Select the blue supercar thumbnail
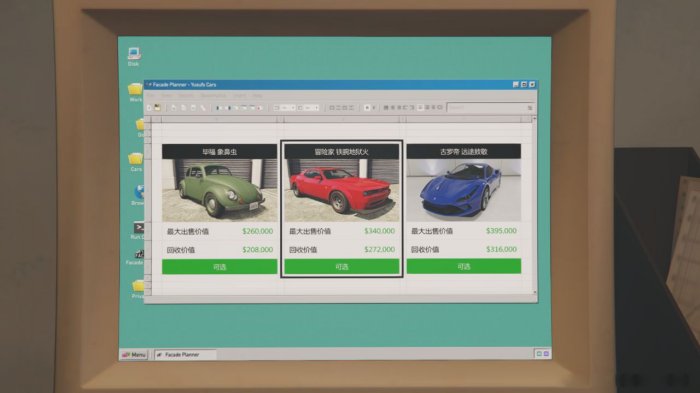700x393 pixels. point(463,190)
